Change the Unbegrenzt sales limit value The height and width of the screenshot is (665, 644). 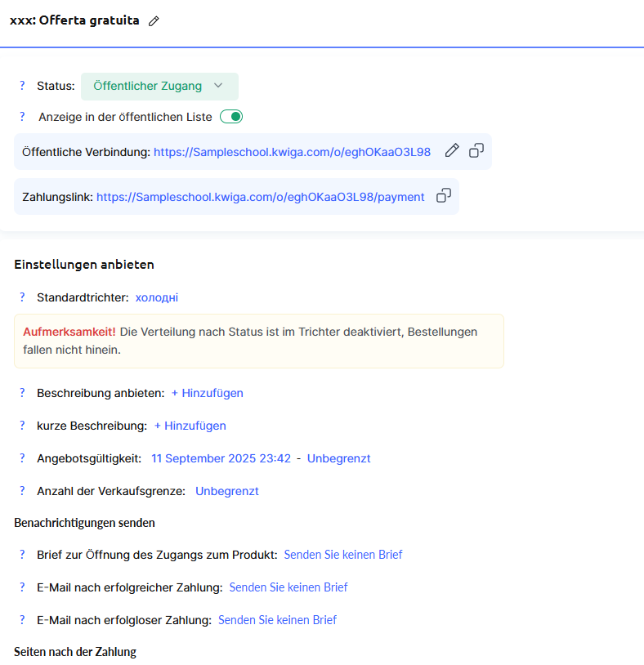point(227,491)
